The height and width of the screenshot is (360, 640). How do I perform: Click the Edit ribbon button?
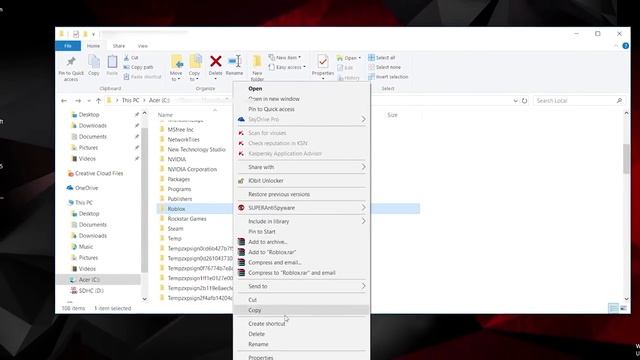[345, 68]
